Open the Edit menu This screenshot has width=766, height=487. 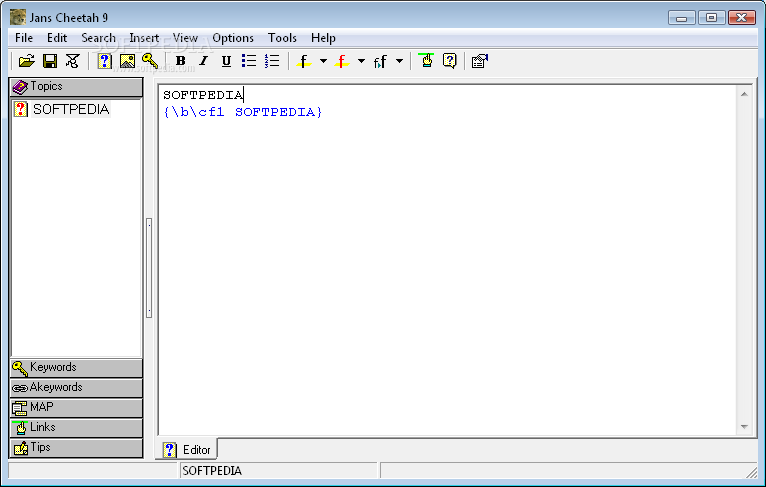pos(57,38)
